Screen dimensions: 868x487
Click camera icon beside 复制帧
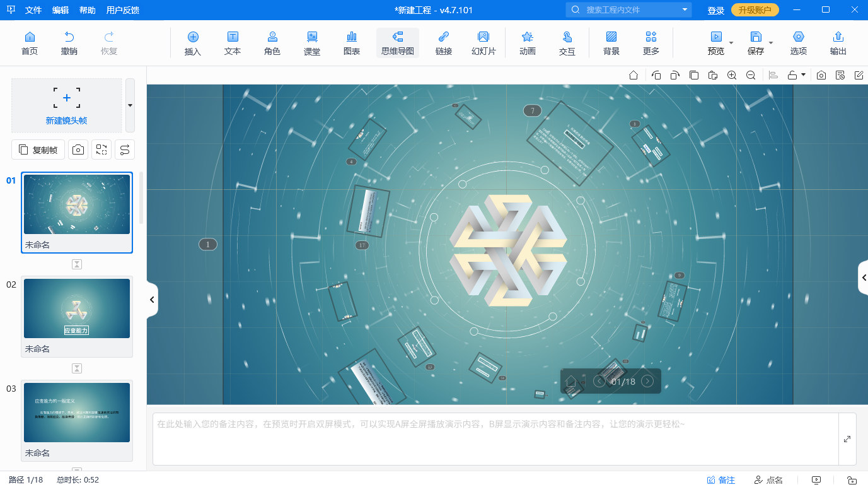78,150
